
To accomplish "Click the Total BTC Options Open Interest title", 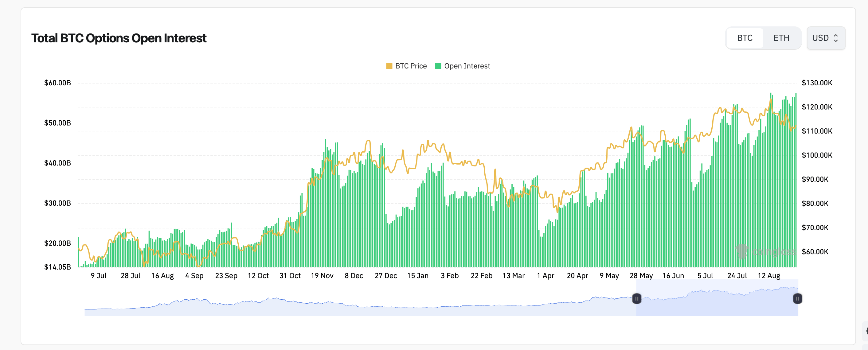I will (119, 38).
